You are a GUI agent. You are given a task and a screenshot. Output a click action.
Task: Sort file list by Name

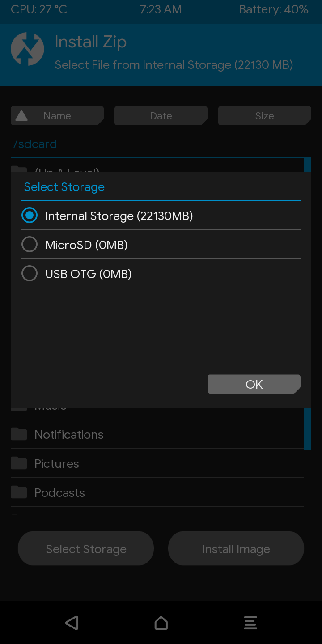pyautogui.click(x=57, y=116)
